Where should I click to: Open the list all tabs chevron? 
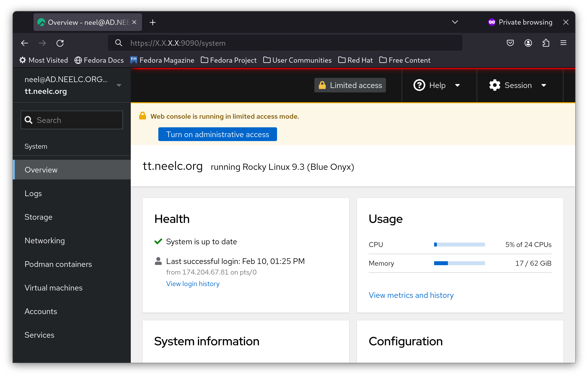point(455,22)
